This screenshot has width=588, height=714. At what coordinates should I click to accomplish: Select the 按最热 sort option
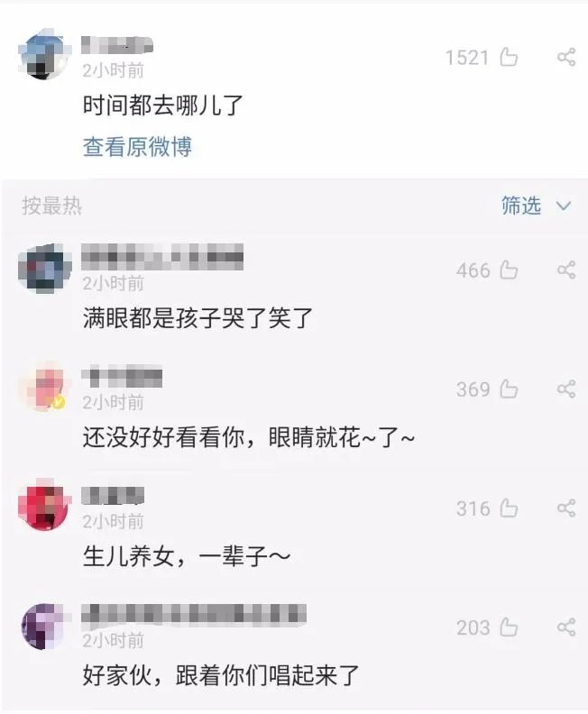(51, 206)
